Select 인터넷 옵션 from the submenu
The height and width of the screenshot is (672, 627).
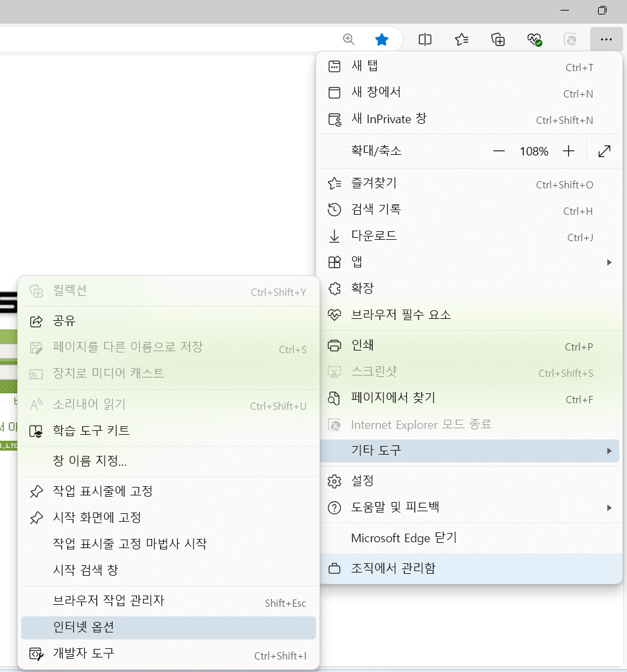coord(169,627)
